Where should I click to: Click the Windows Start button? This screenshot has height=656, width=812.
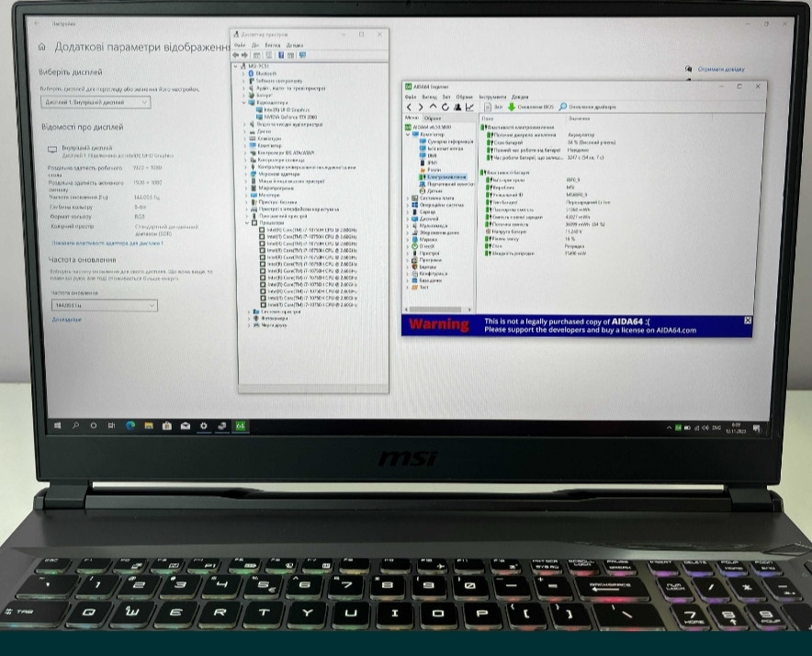point(58,425)
